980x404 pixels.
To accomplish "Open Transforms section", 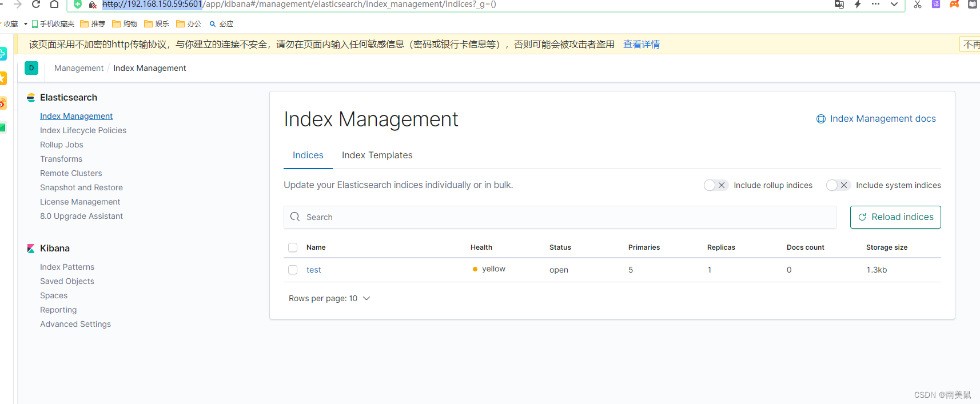I will [x=61, y=159].
